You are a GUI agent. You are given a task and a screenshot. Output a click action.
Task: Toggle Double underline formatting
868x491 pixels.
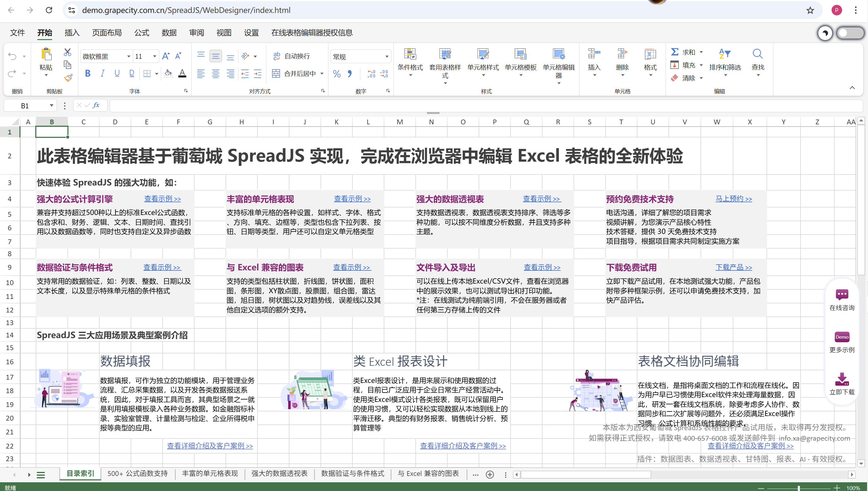[132, 73]
